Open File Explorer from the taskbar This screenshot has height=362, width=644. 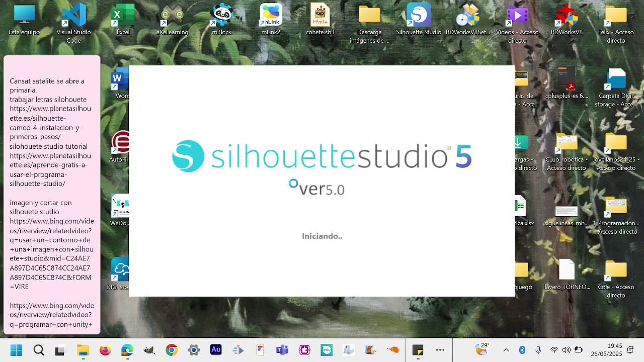(83, 350)
